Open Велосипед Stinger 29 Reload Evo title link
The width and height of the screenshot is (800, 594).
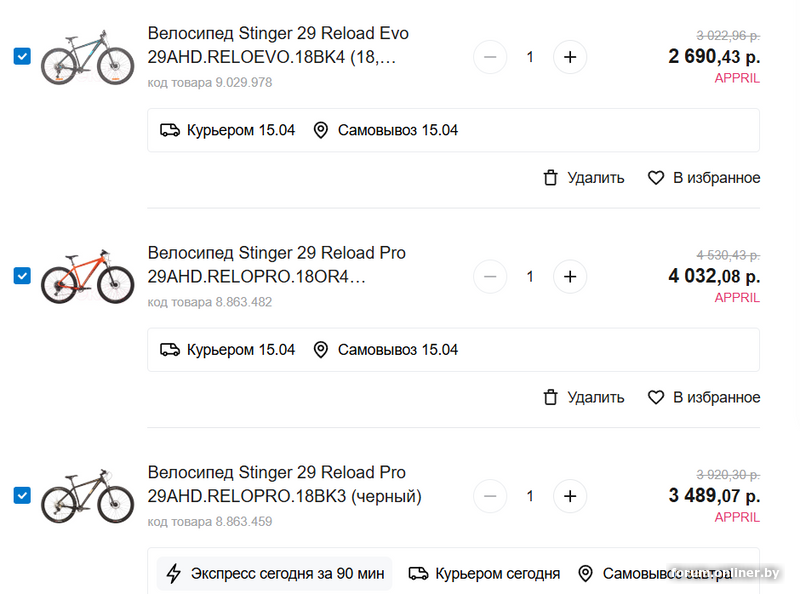point(278,34)
